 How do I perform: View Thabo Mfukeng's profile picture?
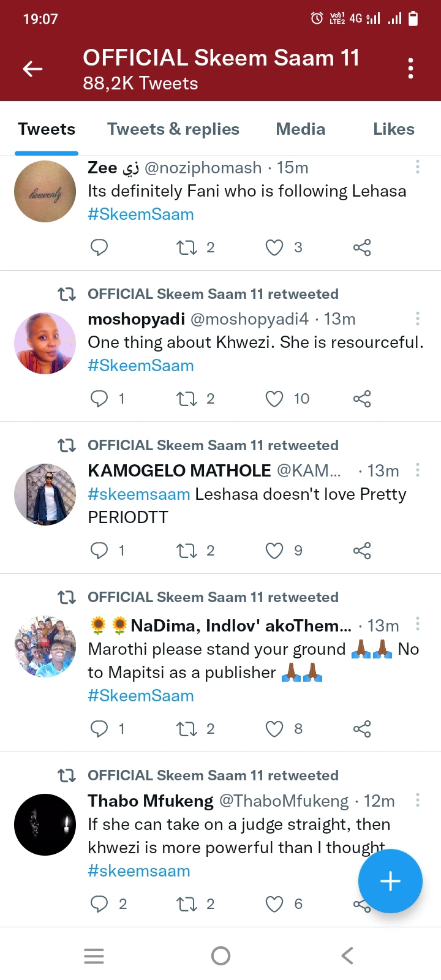coord(45,824)
